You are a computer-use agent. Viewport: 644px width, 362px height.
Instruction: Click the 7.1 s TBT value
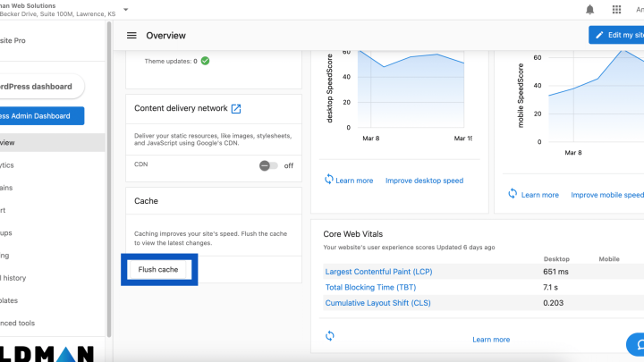click(x=550, y=287)
